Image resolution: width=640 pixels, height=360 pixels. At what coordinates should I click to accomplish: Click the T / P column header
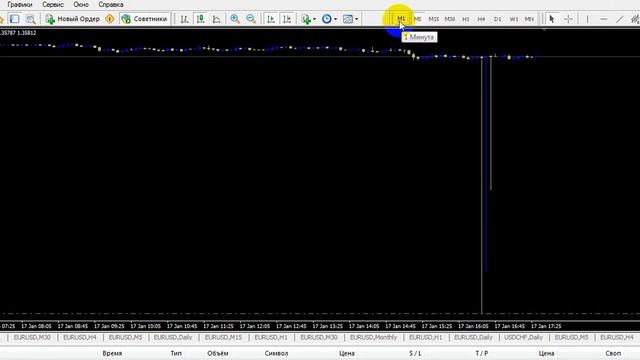coord(482,353)
